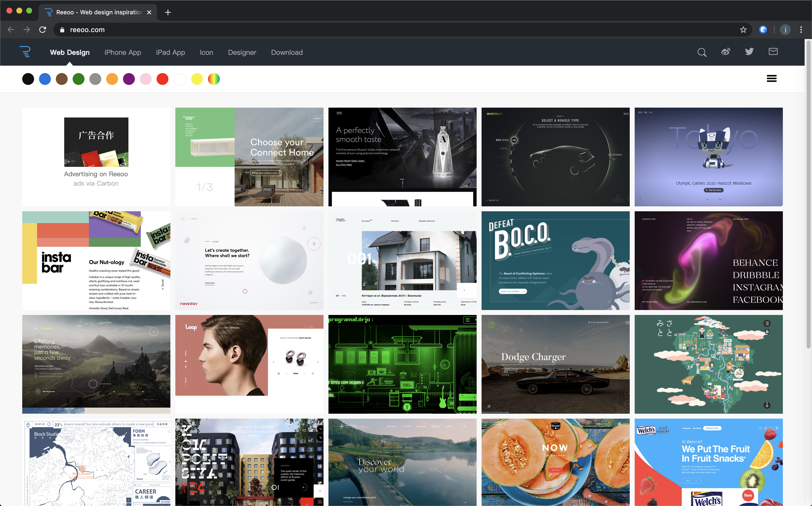The image size is (812, 506).
Task: Open the Designer tab
Action: [242, 53]
